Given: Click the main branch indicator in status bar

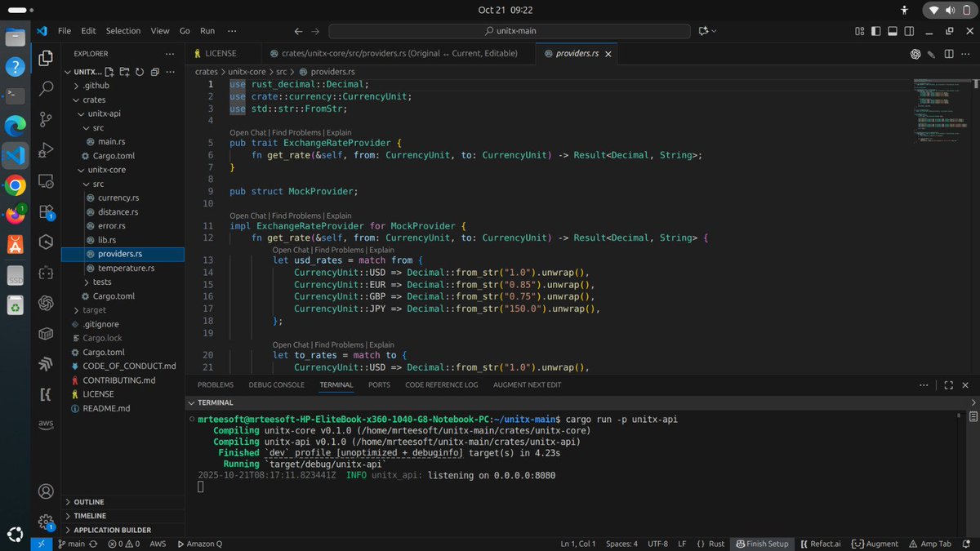Looking at the screenshot, I should 72,544.
